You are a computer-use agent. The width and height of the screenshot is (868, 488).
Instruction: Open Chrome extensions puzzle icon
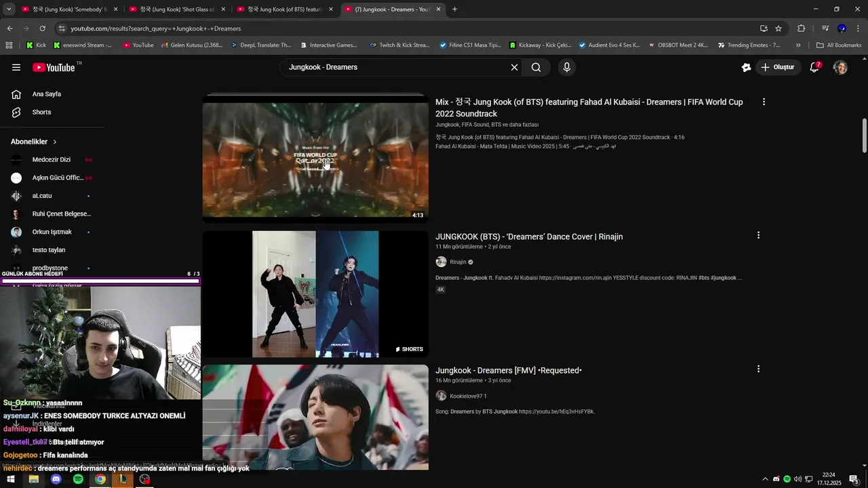tap(801, 28)
